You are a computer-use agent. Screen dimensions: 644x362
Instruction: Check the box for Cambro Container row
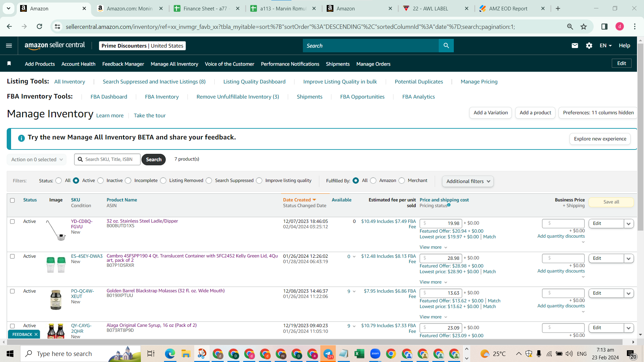pos(12,256)
